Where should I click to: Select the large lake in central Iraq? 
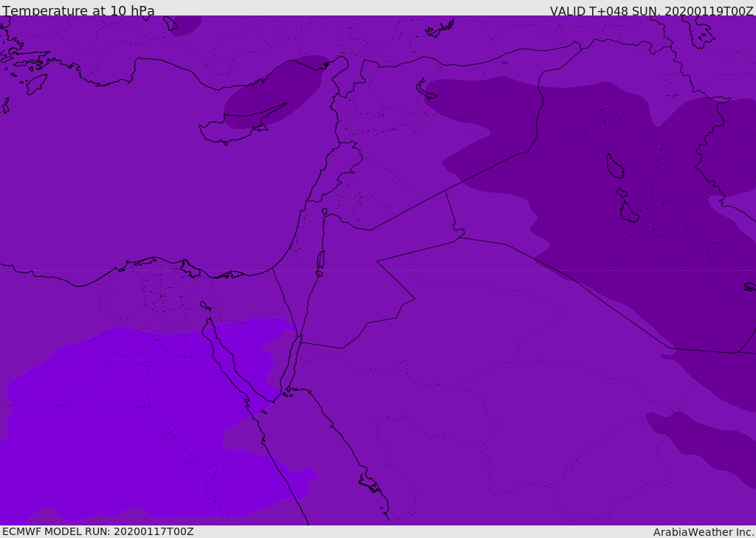(x=614, y=166)
